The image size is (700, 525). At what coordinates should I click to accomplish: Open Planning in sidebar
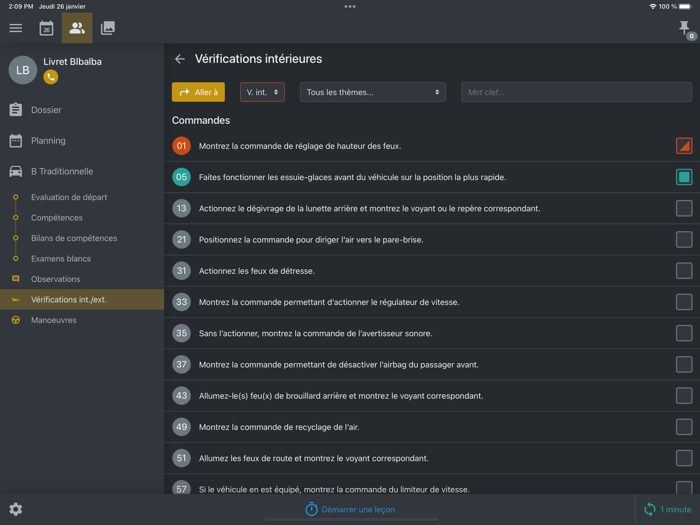[x=82, y=141]
